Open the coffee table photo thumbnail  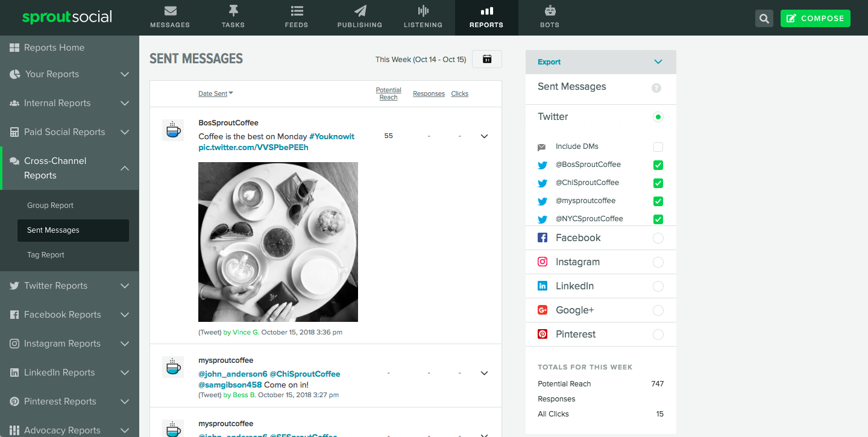[278, 242]
